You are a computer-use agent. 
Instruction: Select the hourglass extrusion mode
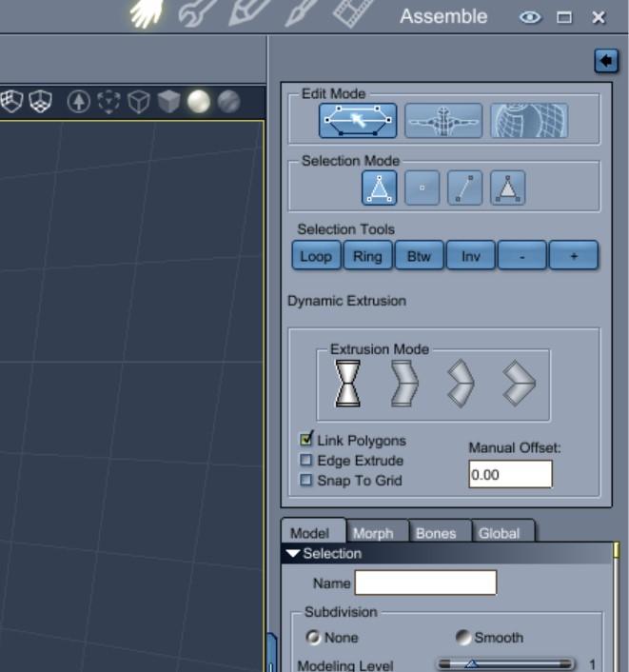pyautogui.click(x=347, y=384)
